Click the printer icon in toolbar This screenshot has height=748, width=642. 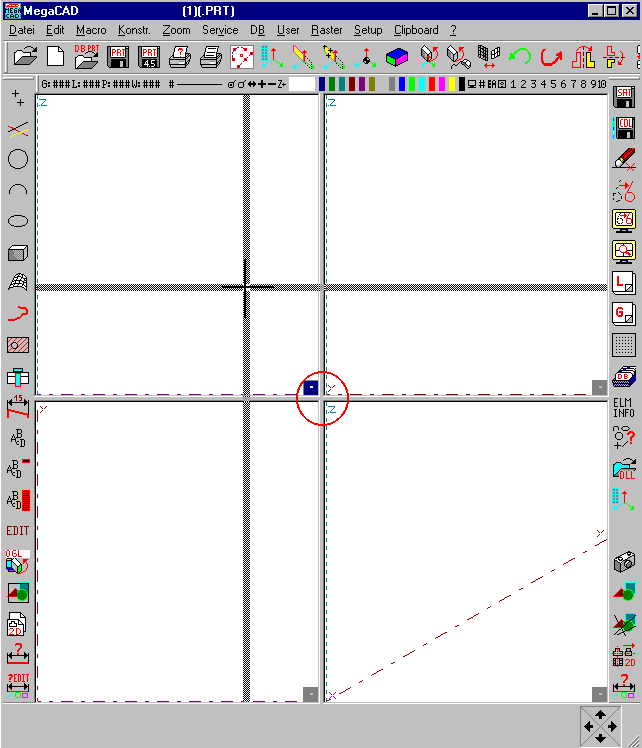pos(210,57)
